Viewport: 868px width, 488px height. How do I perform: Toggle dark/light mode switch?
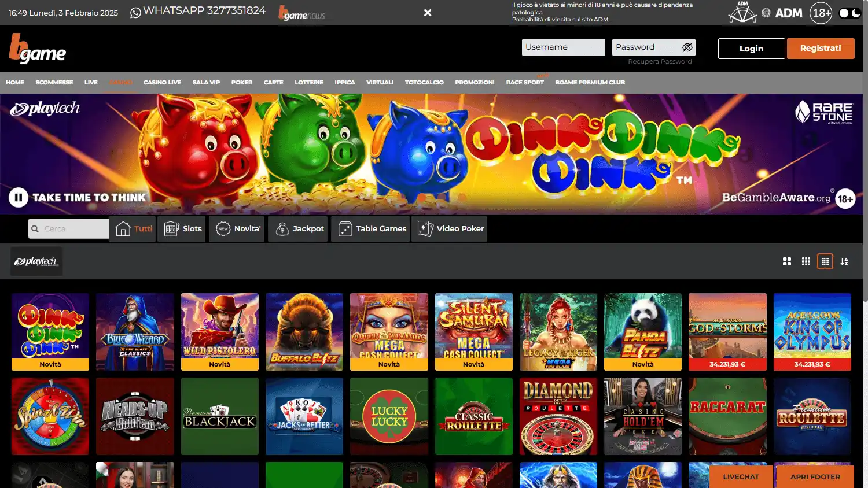click(849, 13)
